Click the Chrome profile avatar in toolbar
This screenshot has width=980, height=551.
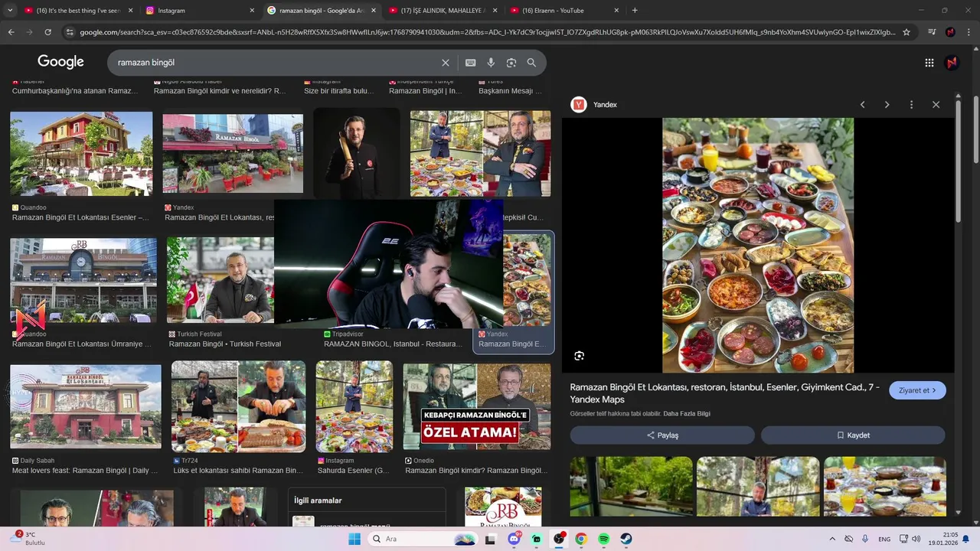coord(950,32)
